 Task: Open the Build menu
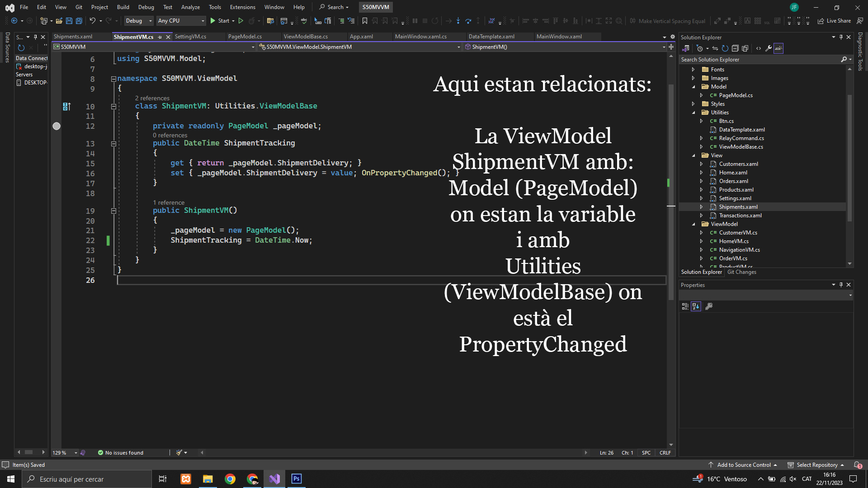coord(123,7)
